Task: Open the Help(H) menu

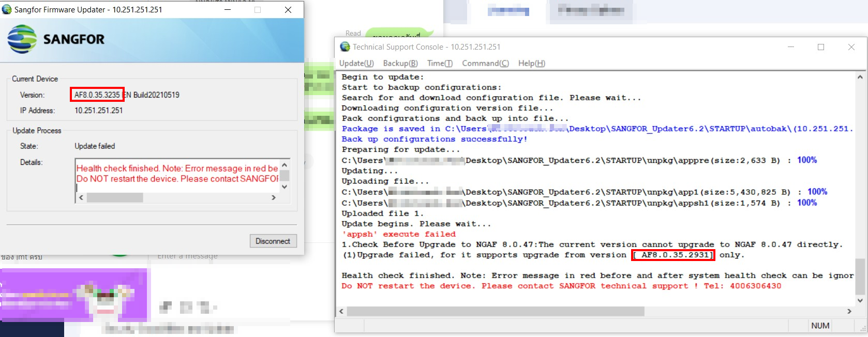Action: coord(532,63)
